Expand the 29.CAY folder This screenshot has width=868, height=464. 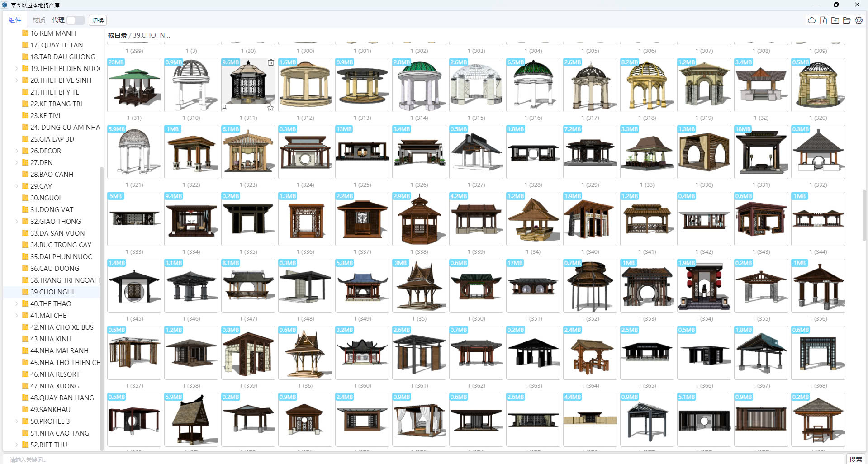pos(17,186)
